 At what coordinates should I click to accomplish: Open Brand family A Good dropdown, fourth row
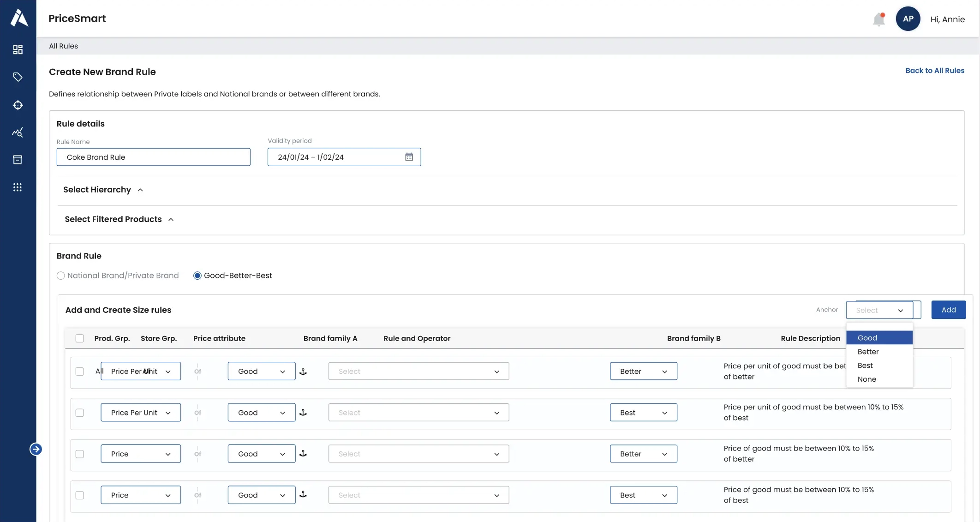(262, 495)
